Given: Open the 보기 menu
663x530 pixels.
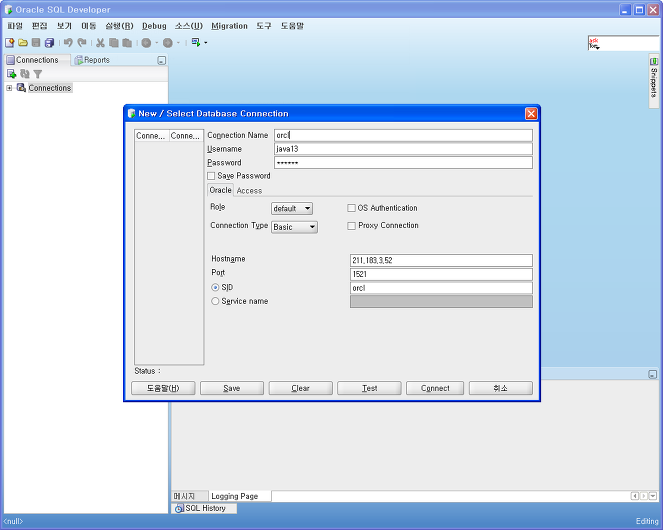Looking at the screenshot, I should [64, 26].
